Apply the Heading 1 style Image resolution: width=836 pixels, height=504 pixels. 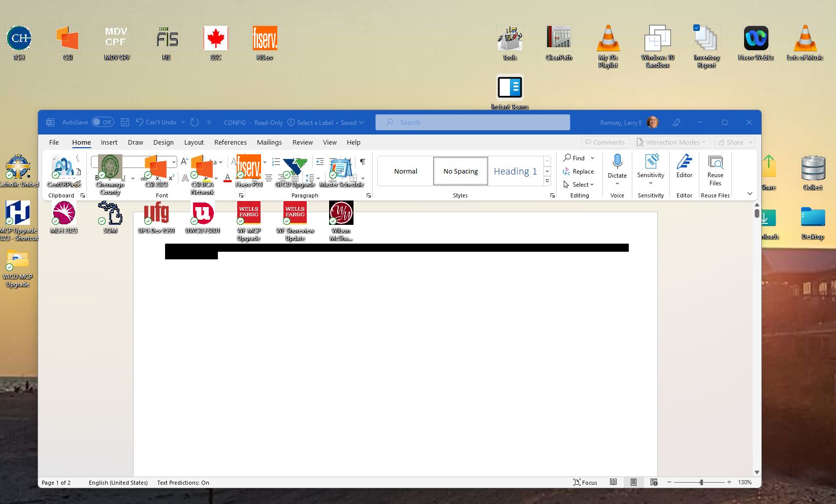tap(516, 171)
